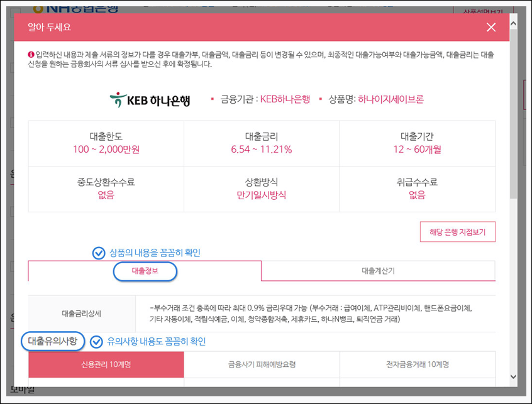Click scrollbar up arrow in dialog
The width and height of the screenshot is (532, 404).
click(513, 24)
